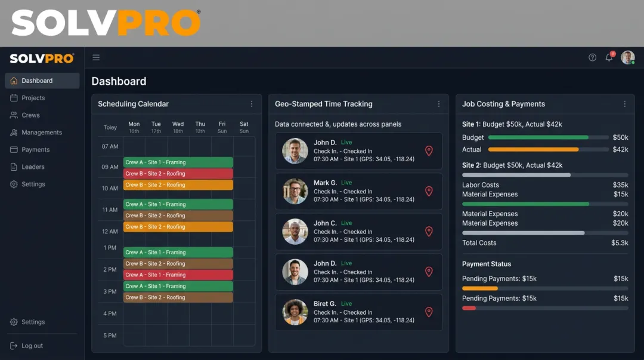
Task: Click the orange 12 AM Crew B event
Action: click(178, 227)
